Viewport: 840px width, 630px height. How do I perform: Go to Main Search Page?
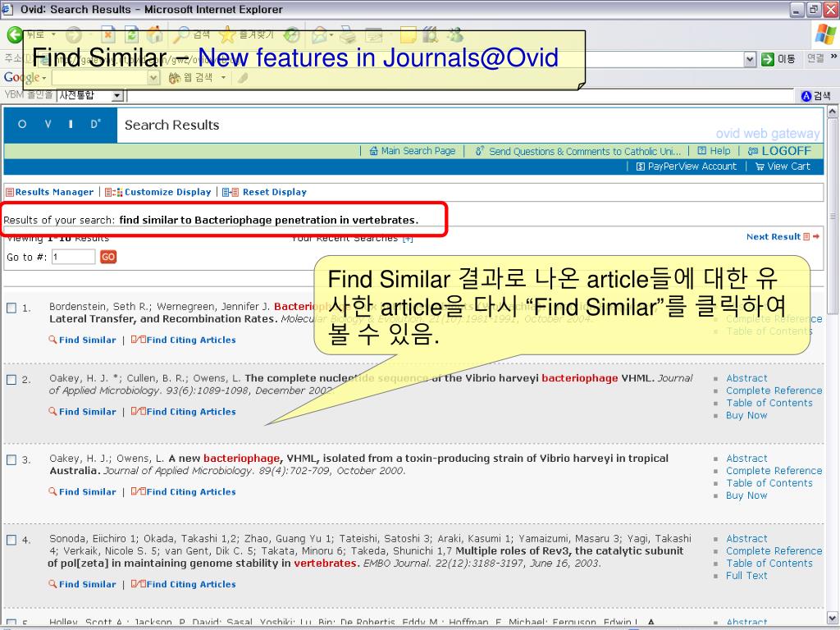point(413,151)
